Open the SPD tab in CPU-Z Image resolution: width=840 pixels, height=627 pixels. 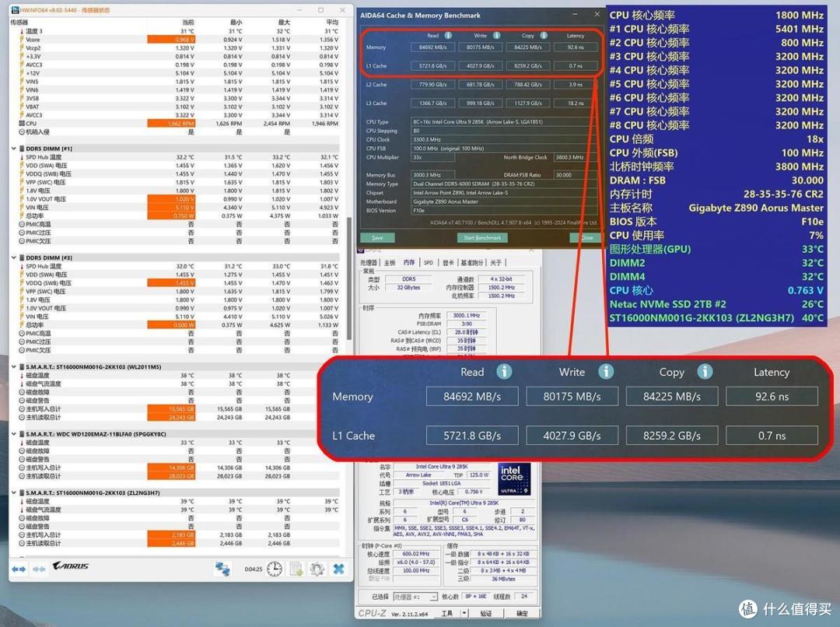click(x=429, y=263)
